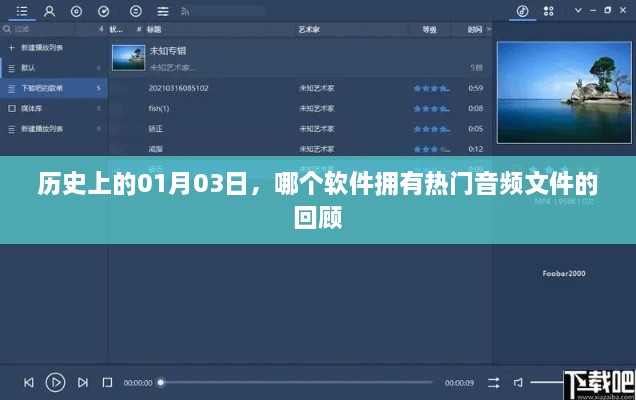Open the playlist list view icon
Viewport: 636px width, 400px height.
pos(22,12)
